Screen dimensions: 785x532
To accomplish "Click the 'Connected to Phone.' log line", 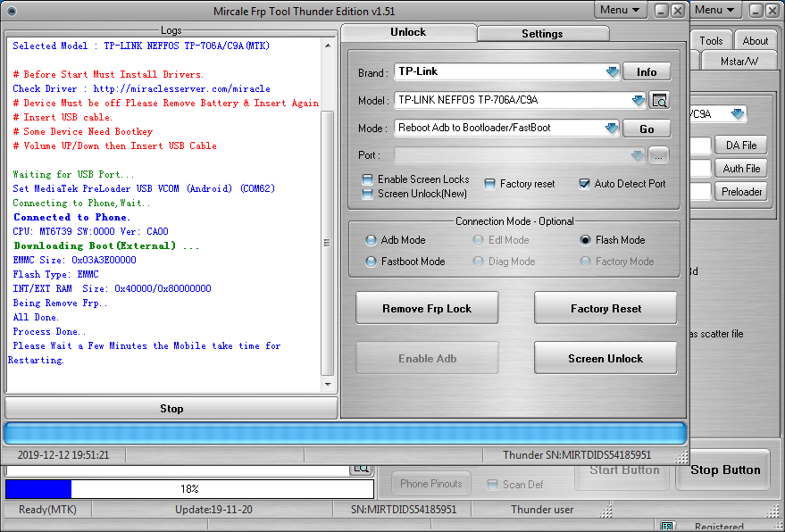I will (71, 217).
